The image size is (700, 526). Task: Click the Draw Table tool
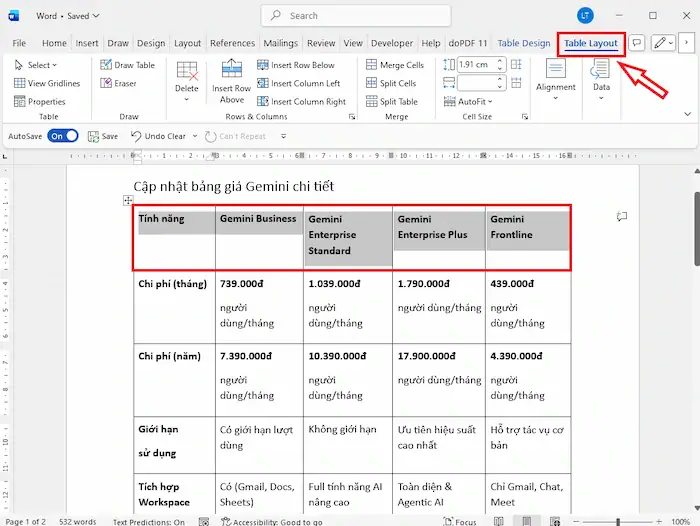[x=128, y=66]
